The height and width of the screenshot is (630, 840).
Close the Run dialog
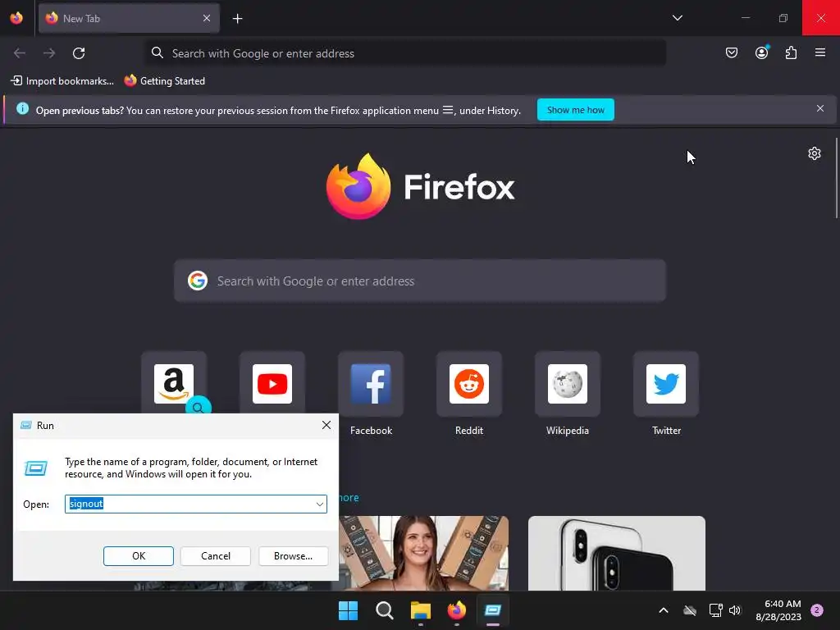(326, 426)
